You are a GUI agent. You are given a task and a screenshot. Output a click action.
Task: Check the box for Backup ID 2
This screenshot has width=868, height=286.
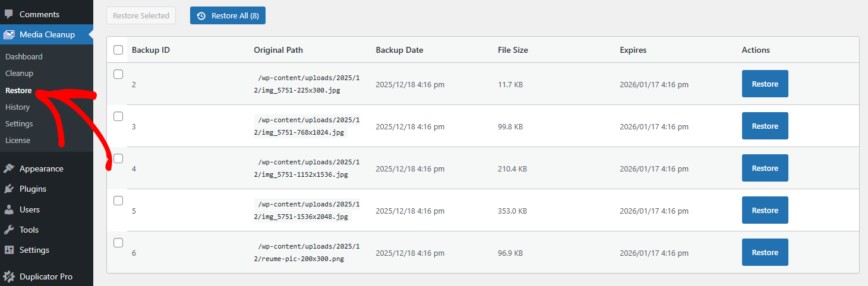(118, 74)
